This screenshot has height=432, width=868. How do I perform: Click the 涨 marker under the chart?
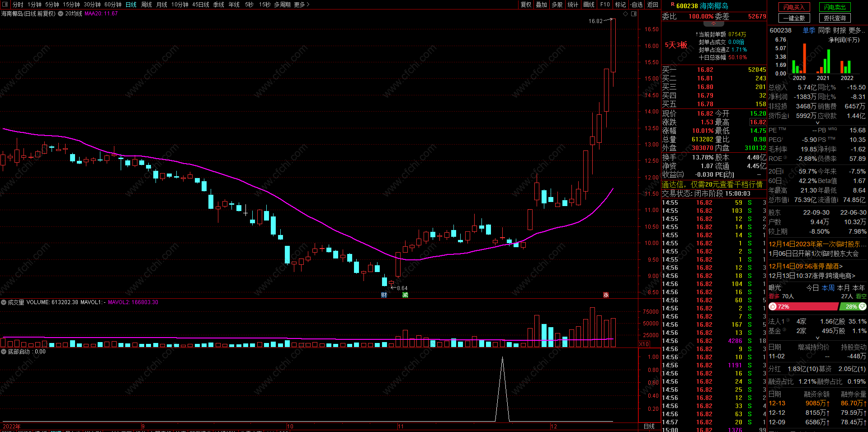tap(606, 295)
